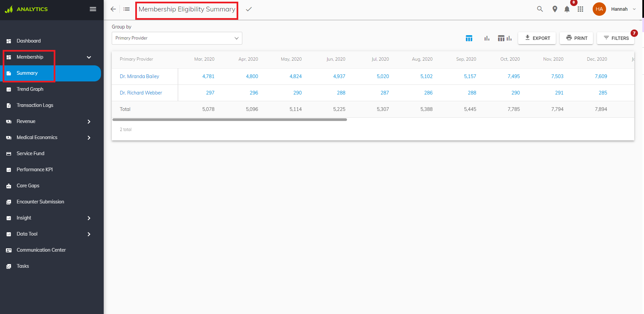The image size is (644, 314).
Task: Click the EXPORT button
Action: pyautogui.click(x=537, y=38)
